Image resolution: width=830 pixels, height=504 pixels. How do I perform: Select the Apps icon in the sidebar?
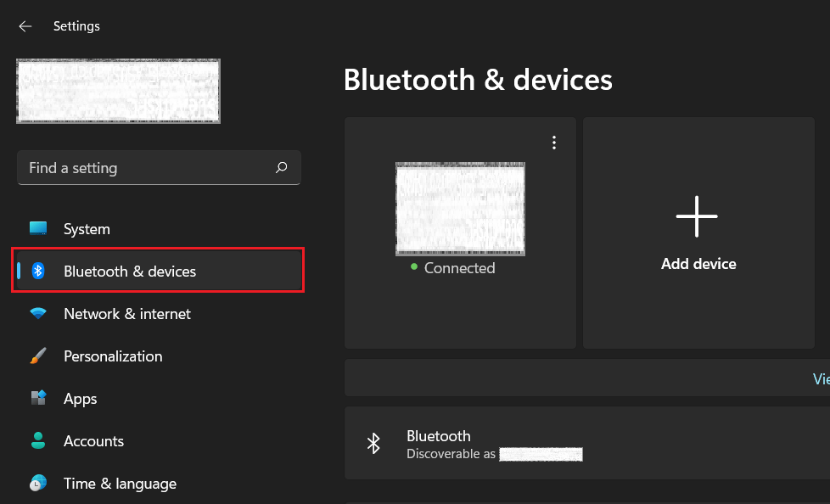tap(37, 398)
